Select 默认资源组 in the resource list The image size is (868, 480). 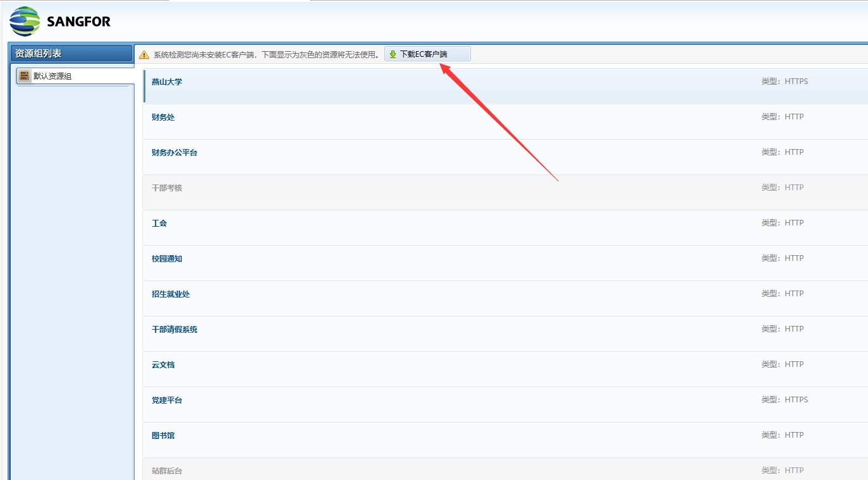click(x=52, y=76)
